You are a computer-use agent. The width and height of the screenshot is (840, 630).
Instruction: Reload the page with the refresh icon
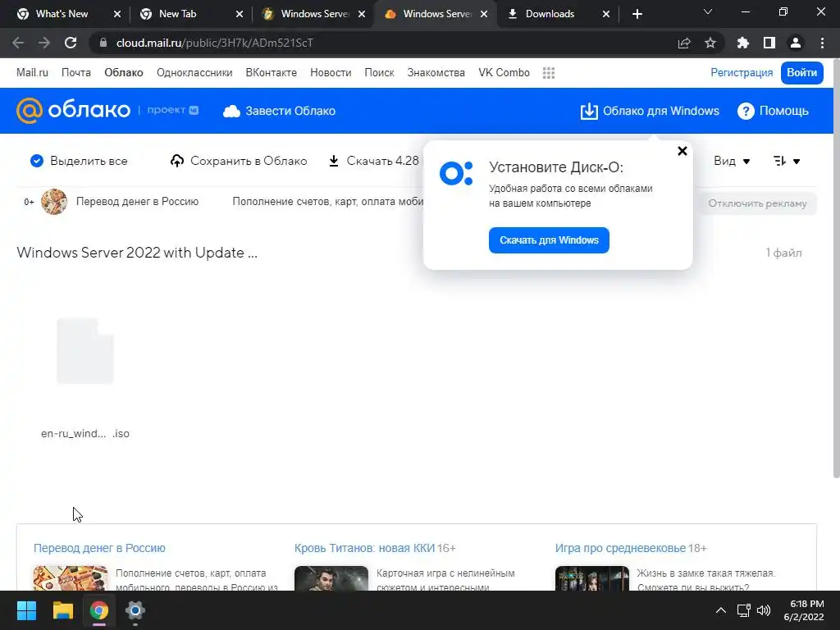tap(71, 43)
